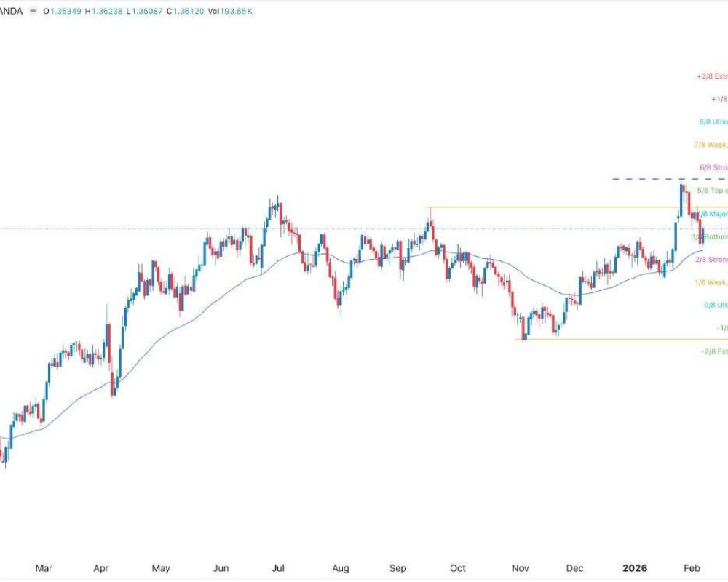The width and height of the screenshot is (728, 582).
Task: Click the Mar label on time axis
Action: click(44, 567)
